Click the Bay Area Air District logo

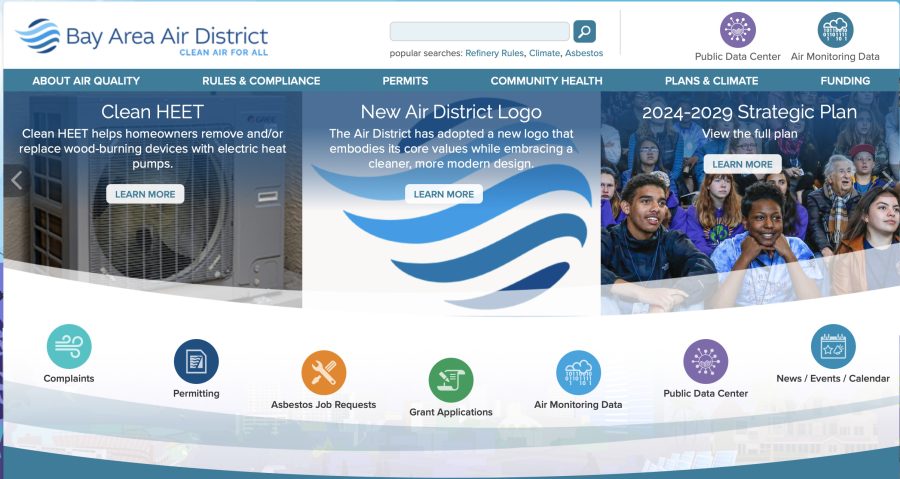tap(142, 37)
